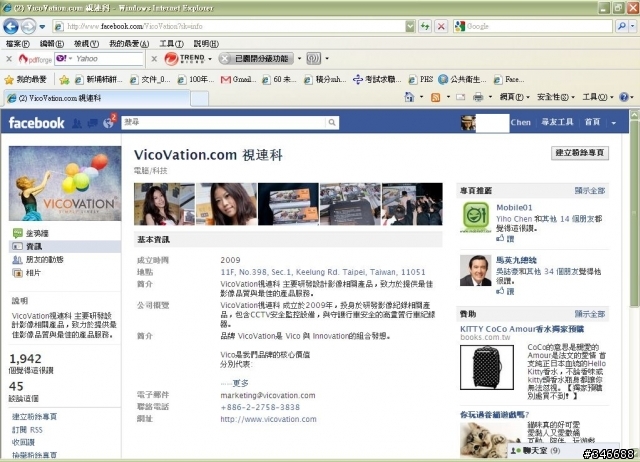Click the 建立粉絲專頁 button
The image size is (640, 462).
point(580,153)
